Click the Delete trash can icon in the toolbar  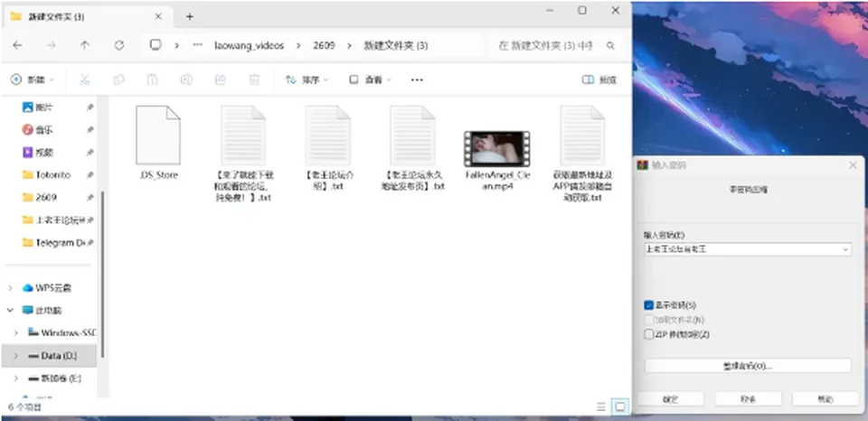coord(254,80)
